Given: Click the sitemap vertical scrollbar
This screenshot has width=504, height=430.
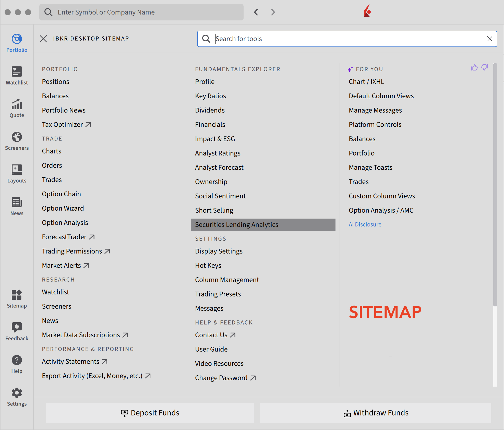Looking at the screenshot, I should pos(495,184).
